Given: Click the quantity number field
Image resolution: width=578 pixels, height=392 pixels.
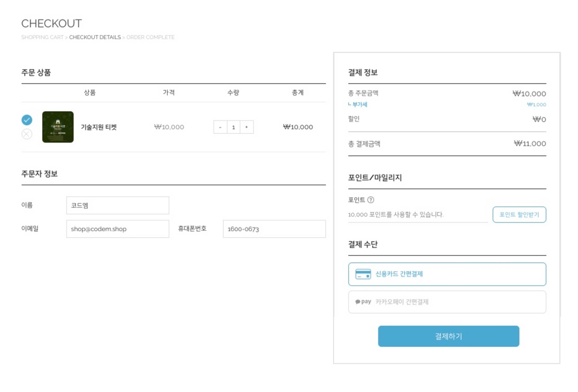Looking at the screenshot, I should [x=234, y=127].
